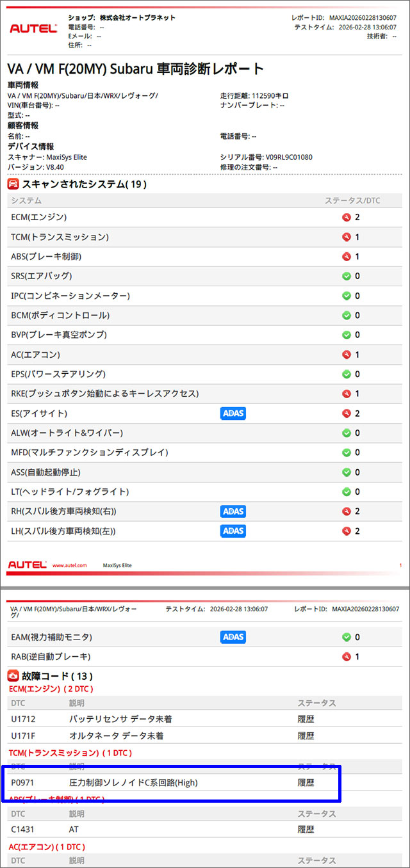The image size is (410, 868).
Task: Click the red fault icon for RAB(逆自動ブレーキ)
Action: point(347,656)
